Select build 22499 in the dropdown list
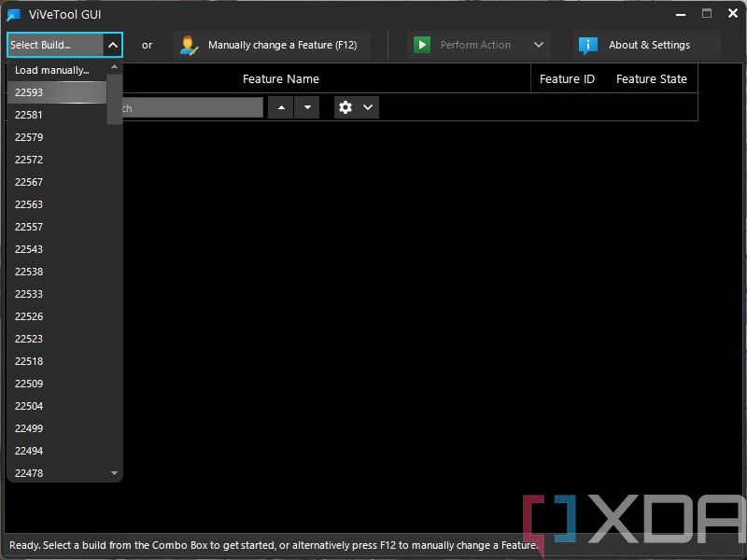This screenshot has height=560, width=747. pos(57,428)
